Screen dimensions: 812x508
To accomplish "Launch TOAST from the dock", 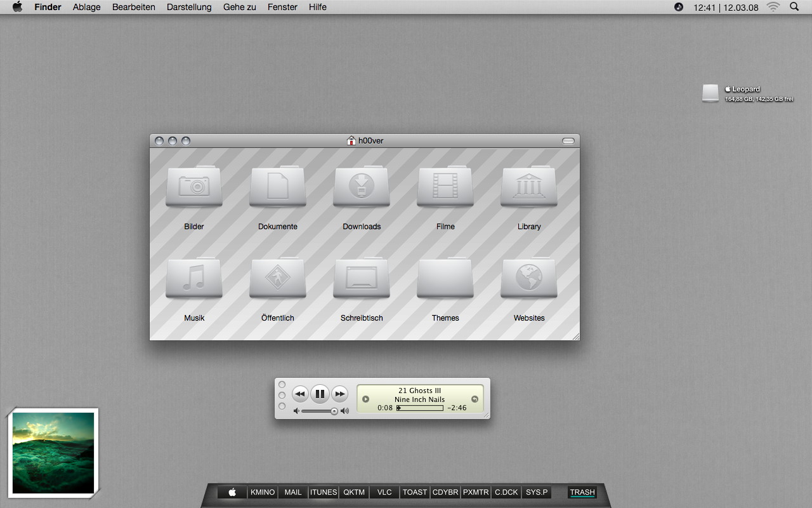I will [415, 492].
